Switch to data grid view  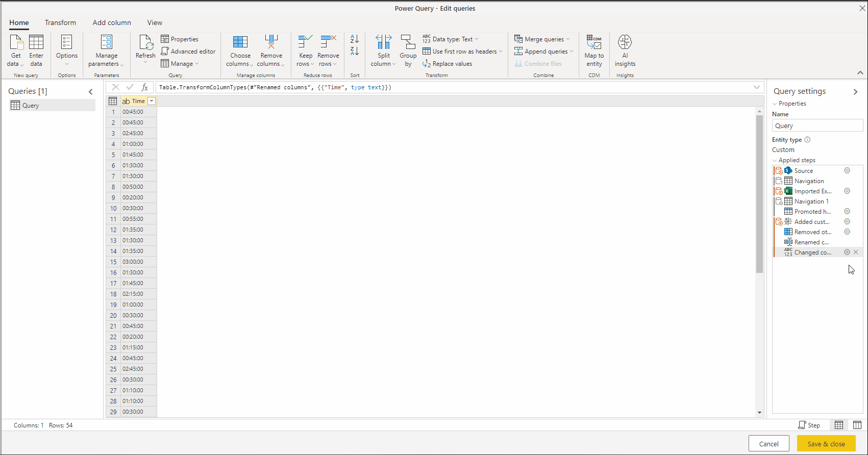pyautogui.click(x=839, y=425)
